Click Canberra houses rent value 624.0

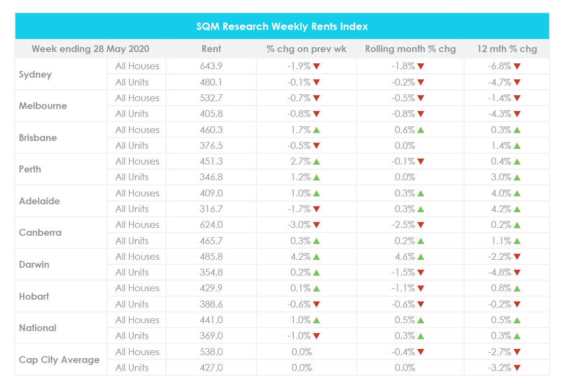coord(211,225)
